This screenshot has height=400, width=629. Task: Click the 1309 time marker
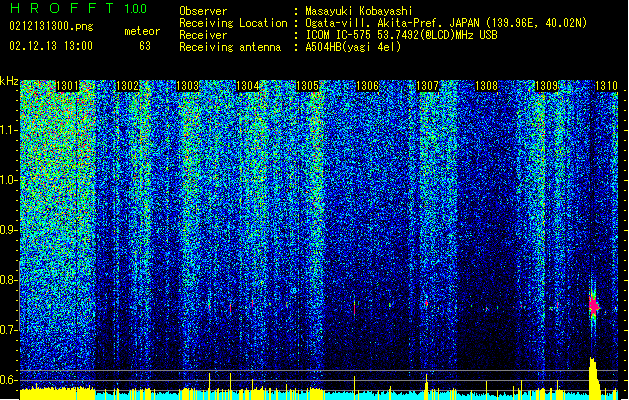[x=547, y=86]
